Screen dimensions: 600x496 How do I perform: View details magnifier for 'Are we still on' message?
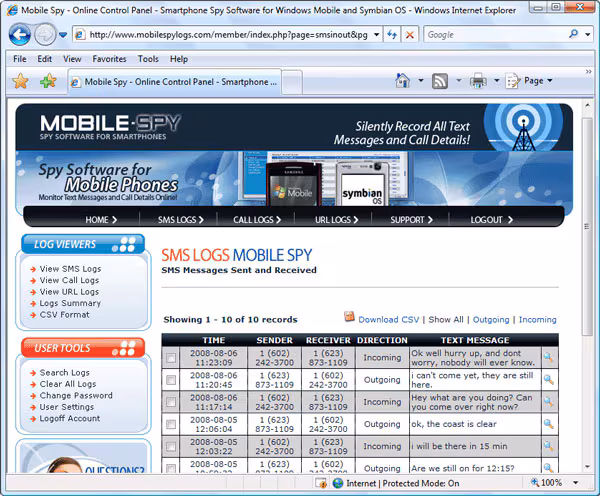click(549, 468)
